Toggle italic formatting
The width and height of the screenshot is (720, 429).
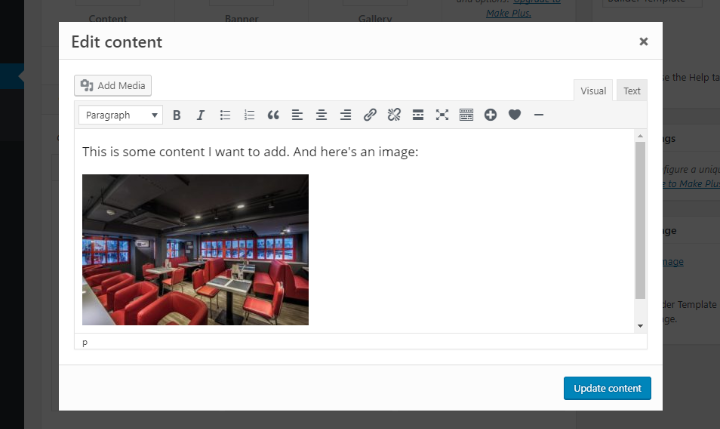(201, 115)
